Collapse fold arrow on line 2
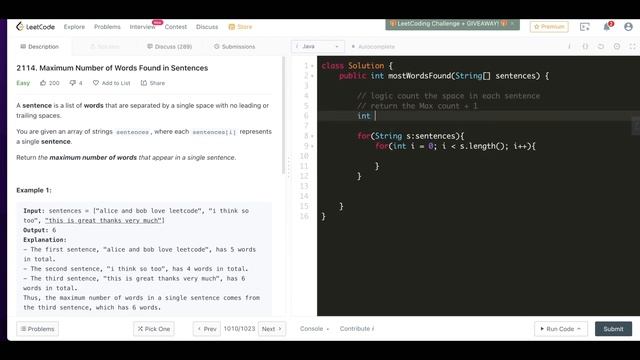 [313, 76]
